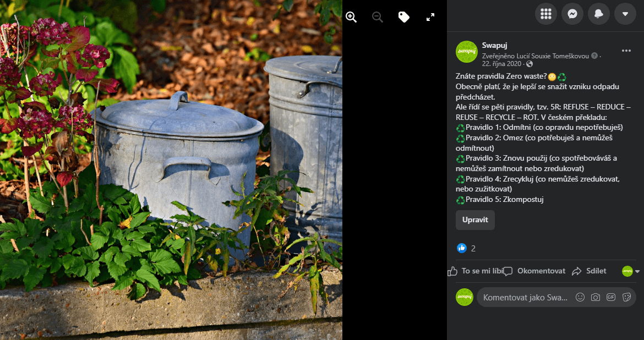Zoom out of the photo
The width and height of the screenshot is (644, 340).
click(x=378, y=17)
